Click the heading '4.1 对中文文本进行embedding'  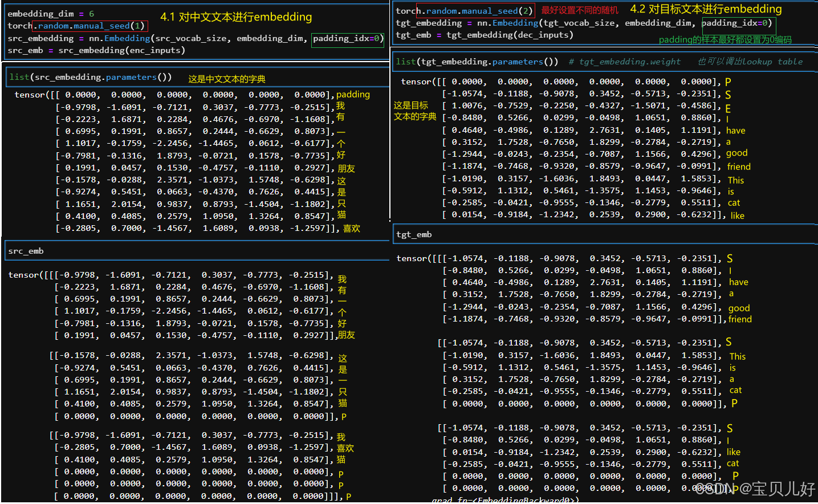coord(236,17)
